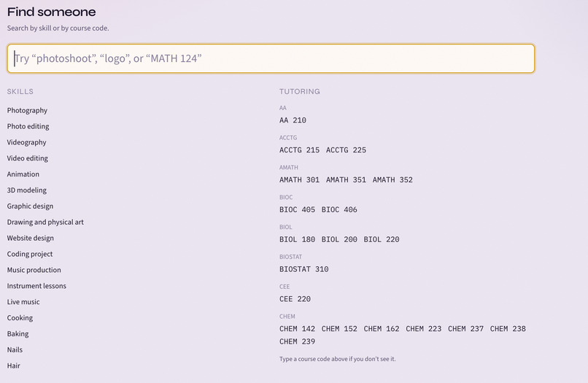Open Graphic design skill
588x383 pixels.
point(30,206)
